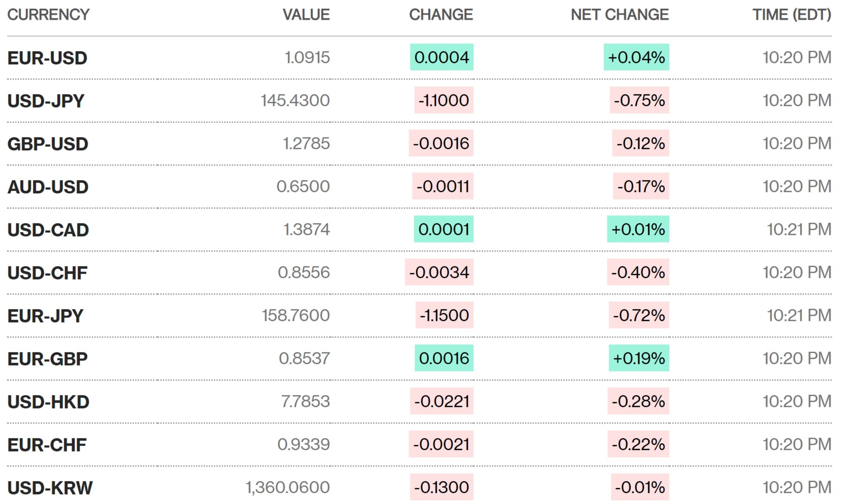
Task: Click the EUR-GBP currency pair
Action: click(x=47, y=359)
